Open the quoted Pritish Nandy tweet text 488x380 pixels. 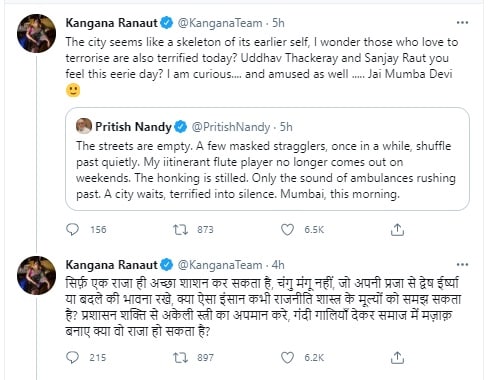pyautogui.click(x=266, y=170)
